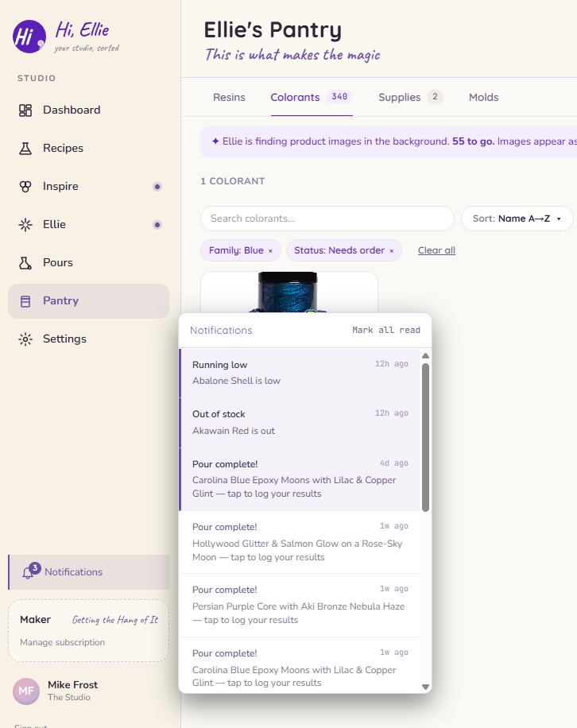The width and height of the screenshot is (577, 728).
Task: Open the Molds tab
Action: click(484, 98)
